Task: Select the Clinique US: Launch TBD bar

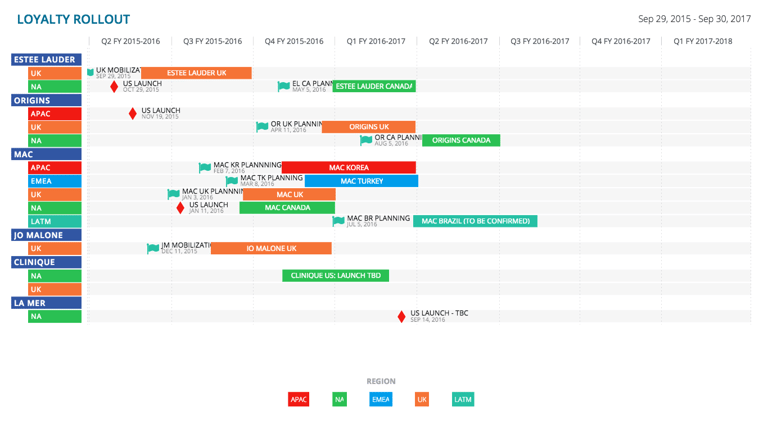Action: tap(336, 275)
